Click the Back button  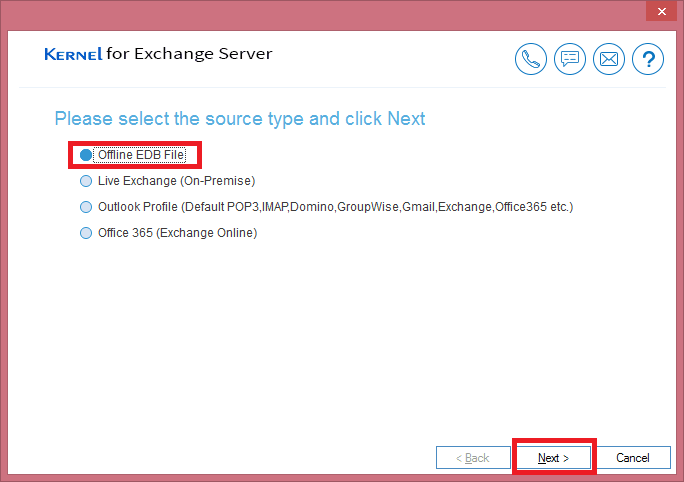coord(473,458)
